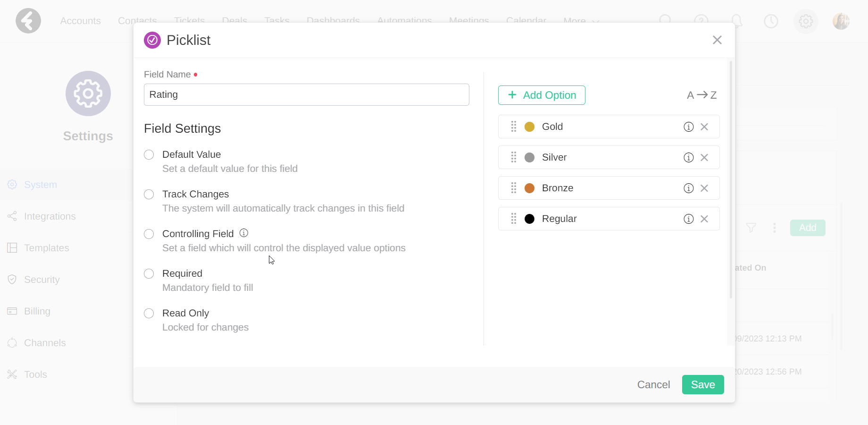The width and height of the screenshot is (868, 425).
Task: Open info tooltip next to Controlling Field
Action: point(244,233)
